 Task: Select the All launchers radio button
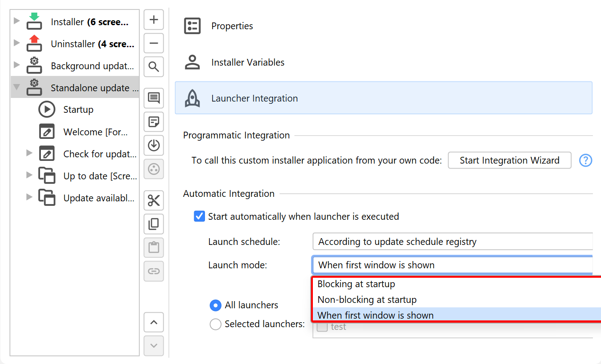216,306
